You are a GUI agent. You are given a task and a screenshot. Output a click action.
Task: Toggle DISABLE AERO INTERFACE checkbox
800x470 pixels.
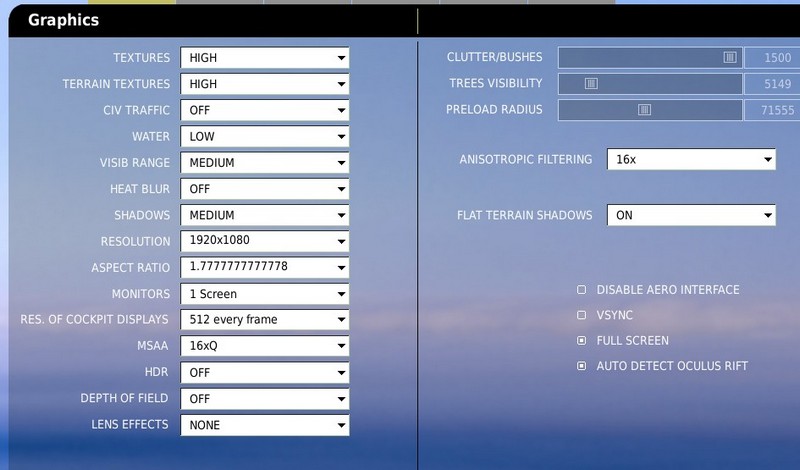581,289
